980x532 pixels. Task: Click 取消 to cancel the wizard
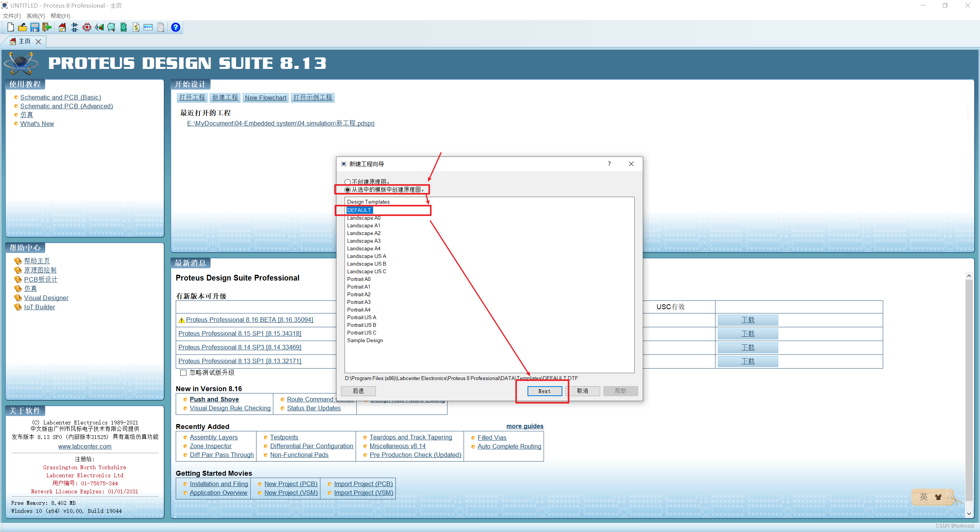[583, 391]
